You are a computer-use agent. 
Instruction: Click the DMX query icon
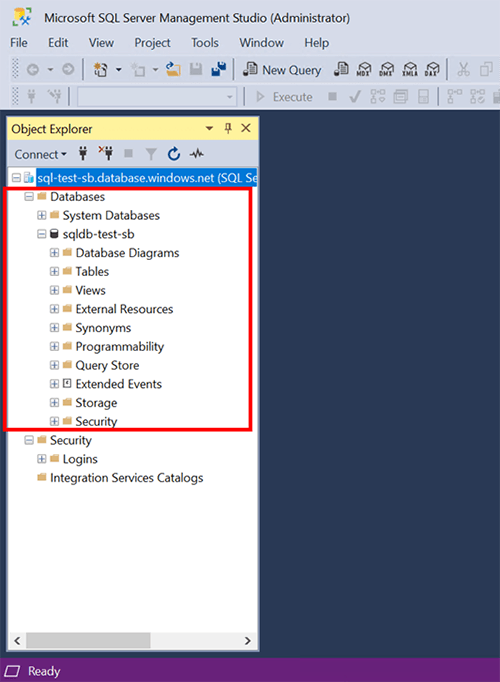(387, 69)
